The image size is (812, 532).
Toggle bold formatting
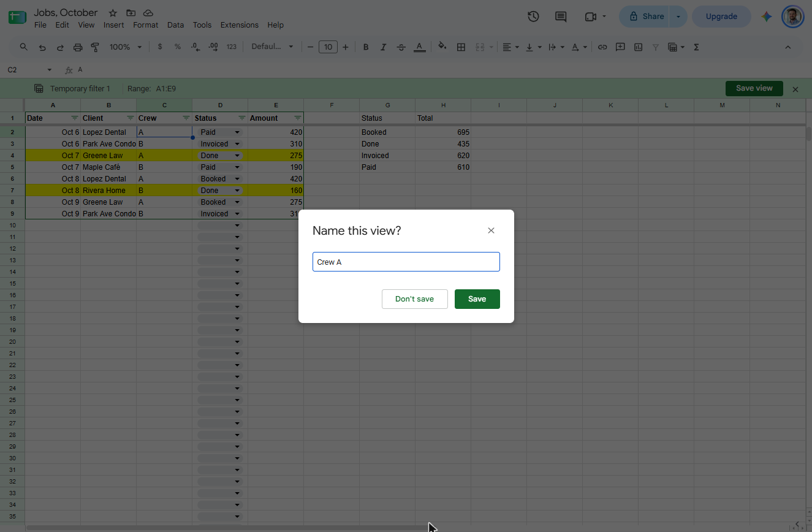tap(366, 47)
